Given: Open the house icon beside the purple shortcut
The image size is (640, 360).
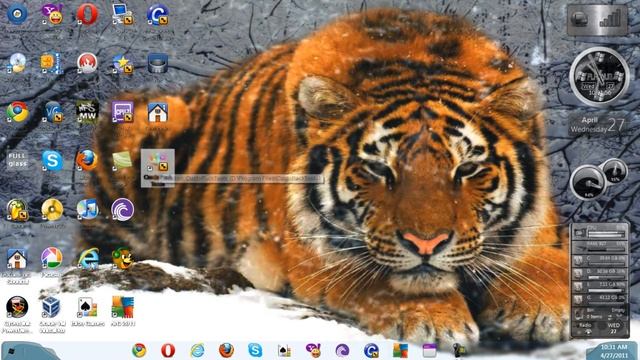Looking at the screenshot, I should click(158, 112).
